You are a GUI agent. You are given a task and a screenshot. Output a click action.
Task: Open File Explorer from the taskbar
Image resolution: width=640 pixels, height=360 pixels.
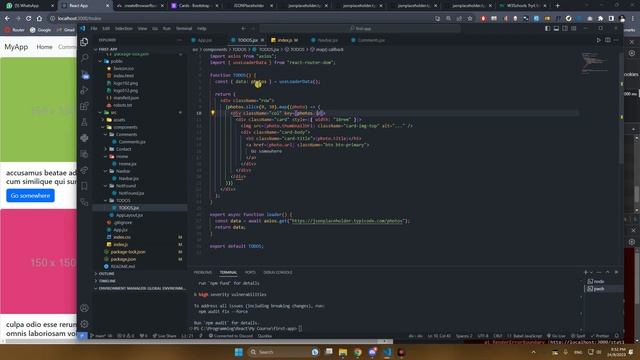coord(343,352)
